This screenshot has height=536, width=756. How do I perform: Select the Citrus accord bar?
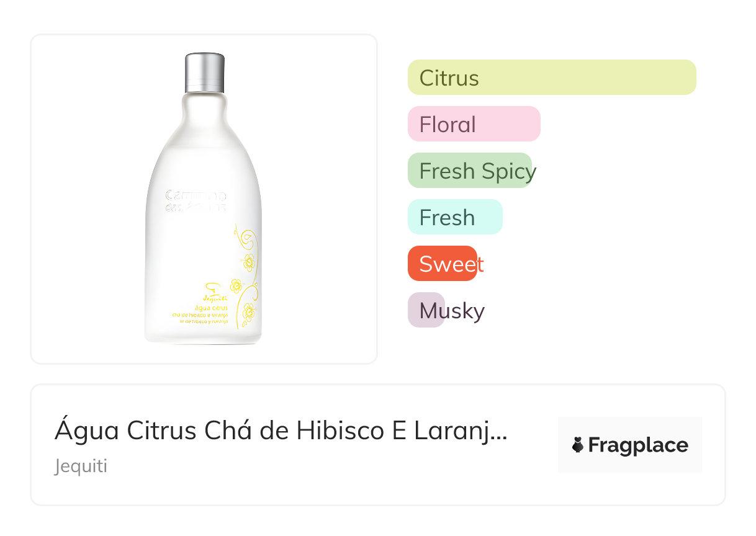(551, 78)
